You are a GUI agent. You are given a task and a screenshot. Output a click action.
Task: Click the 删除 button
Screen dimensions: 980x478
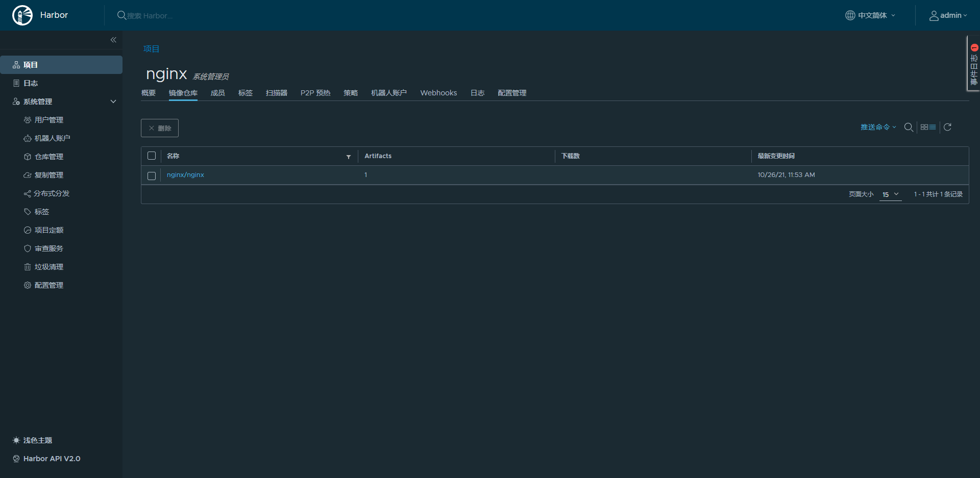160,128
